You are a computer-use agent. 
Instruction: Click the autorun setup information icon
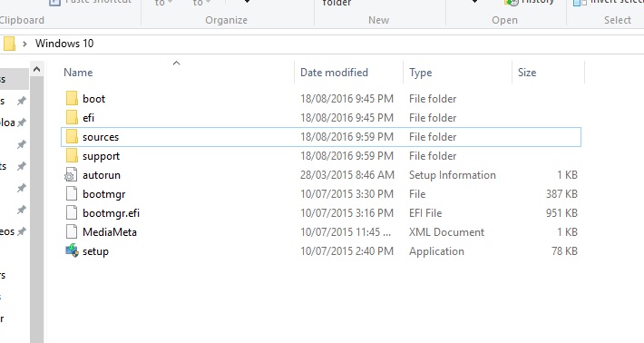point(71,175)
